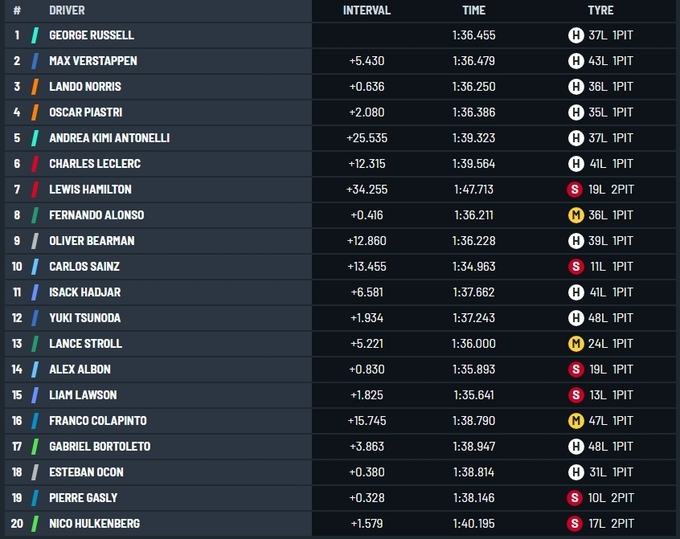Click Nico Hulkenberg's soft tyre icon
Screen dimensions: 680x539
(x=576, y=523)
